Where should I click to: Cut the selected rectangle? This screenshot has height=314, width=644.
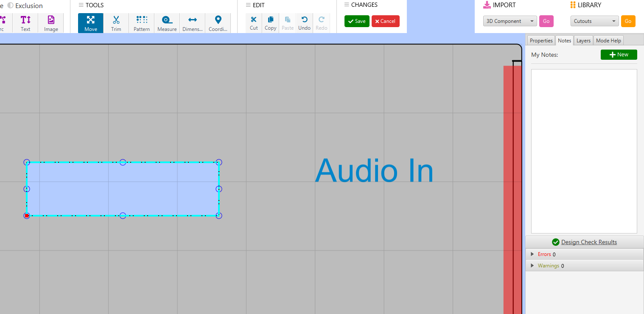pyautogui.click(x=254, y=23)
